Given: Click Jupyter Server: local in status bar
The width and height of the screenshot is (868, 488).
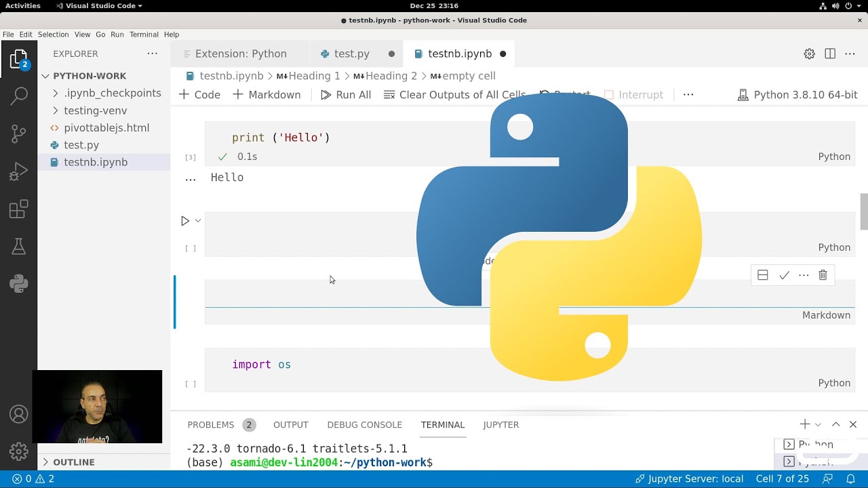Looking at the screenshot, I should click(x=689, y=479).
